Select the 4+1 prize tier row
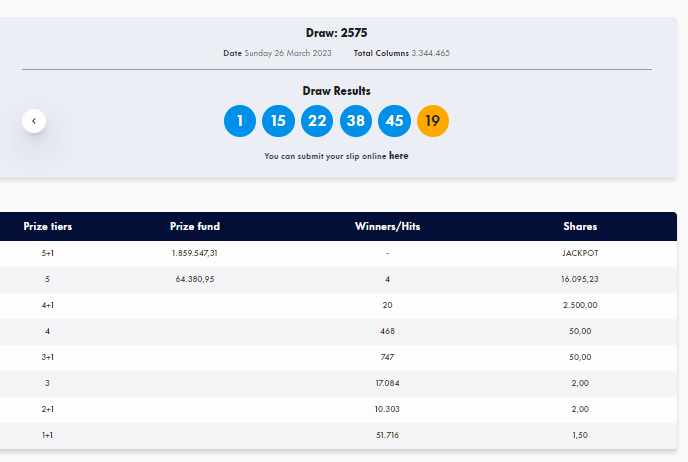The height and width of the screenshot is (462, 688). coord(338,305)
